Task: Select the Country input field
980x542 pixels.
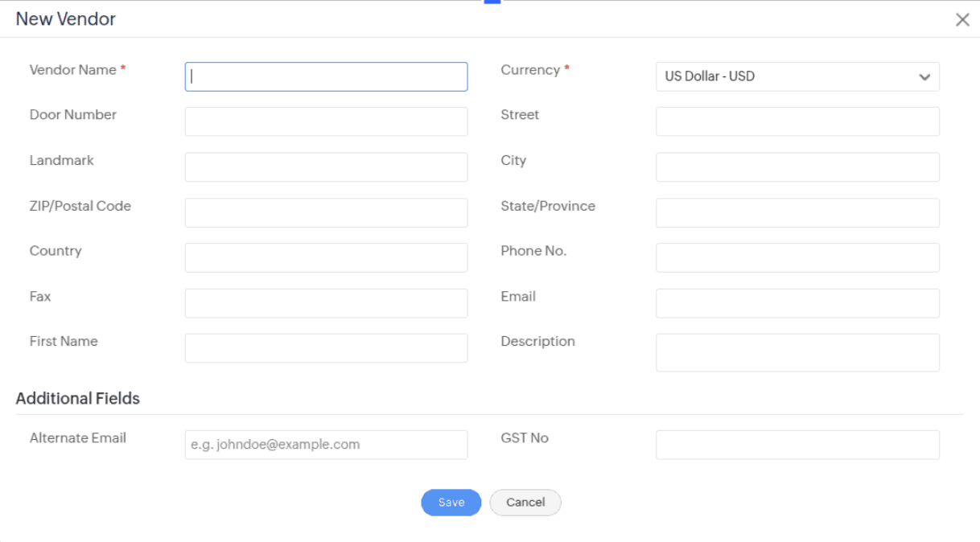Action: tap(326, 258)
